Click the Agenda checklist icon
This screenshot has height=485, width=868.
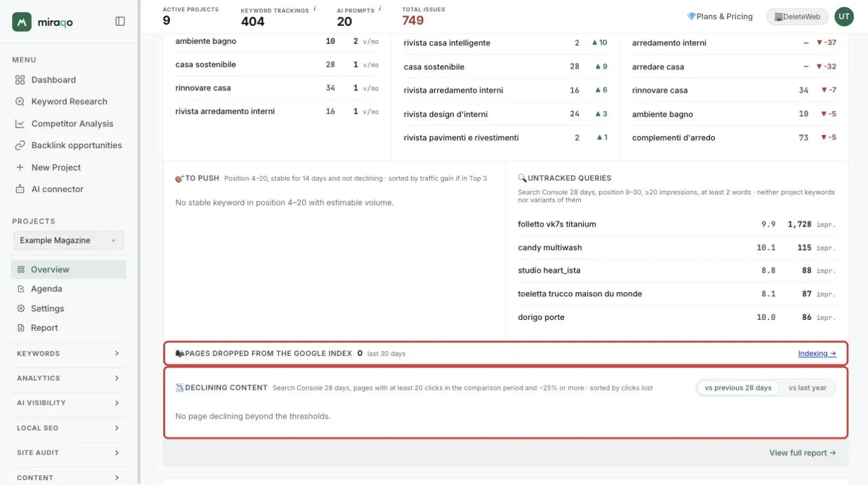point(21,289)
